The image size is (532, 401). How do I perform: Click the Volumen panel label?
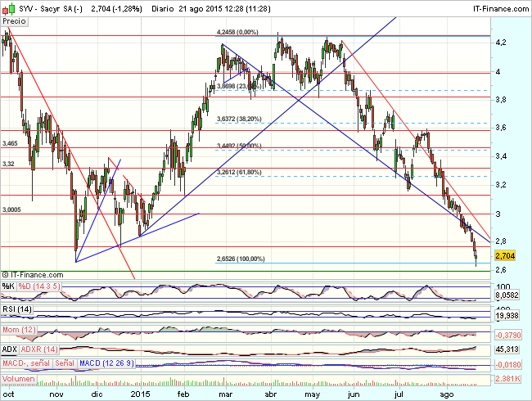pos(20,379)
